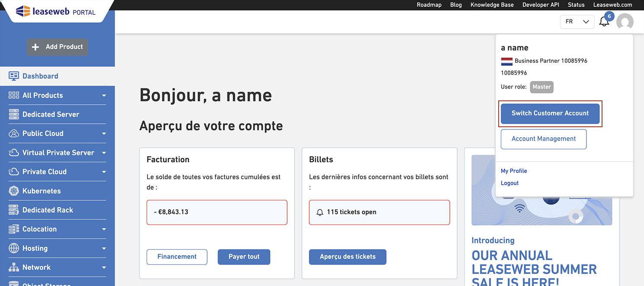Click the Aperçu de votre compte heading
The height and width of the screenshot is (286, 644).
tap(211, 126)
